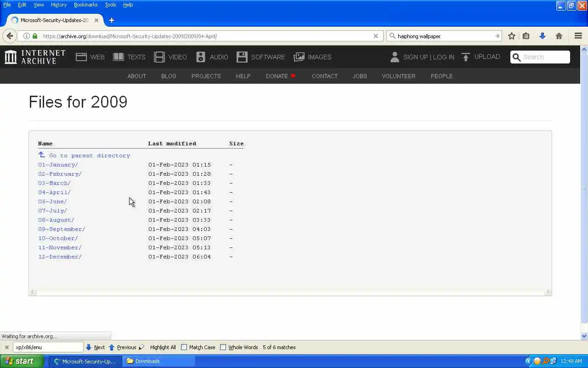Open the PROJECTS nav link
The height and width of the screenshot is (368, 588).
(206, 76)
